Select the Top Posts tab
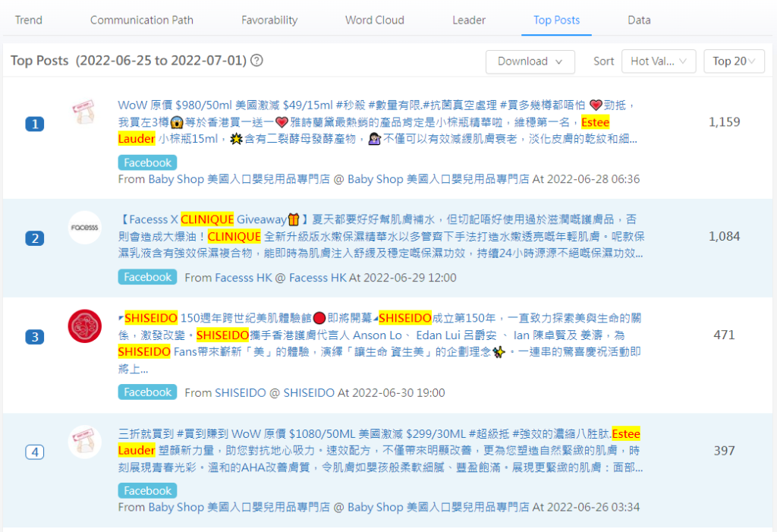The width and height of the screenshot is (777, 532). [x=556, y=20]
